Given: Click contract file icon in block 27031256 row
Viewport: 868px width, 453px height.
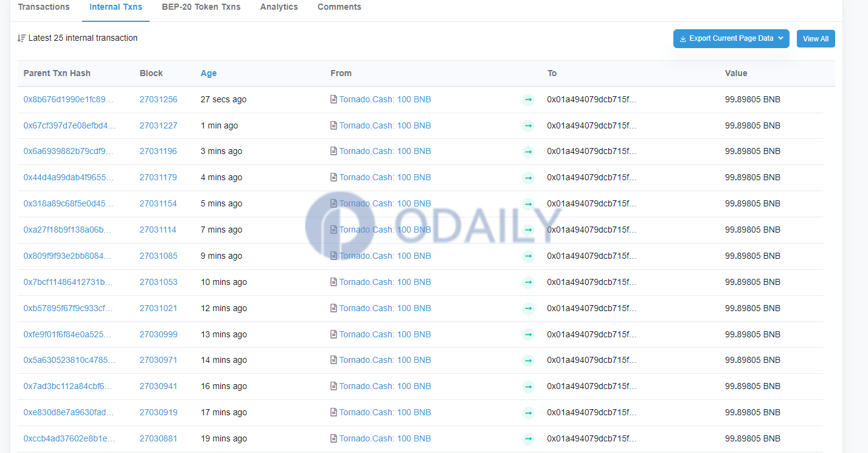Looking at the screenshot, I should pos(334,99).
